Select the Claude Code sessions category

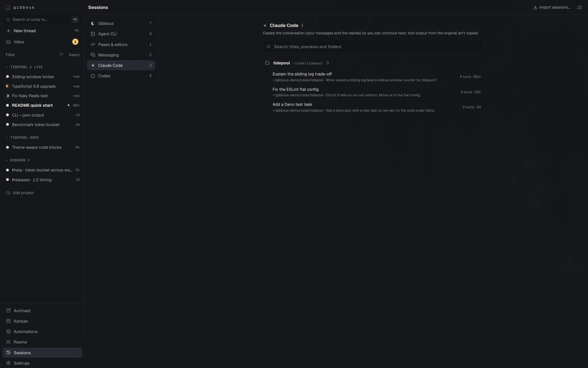pos(121,65)
